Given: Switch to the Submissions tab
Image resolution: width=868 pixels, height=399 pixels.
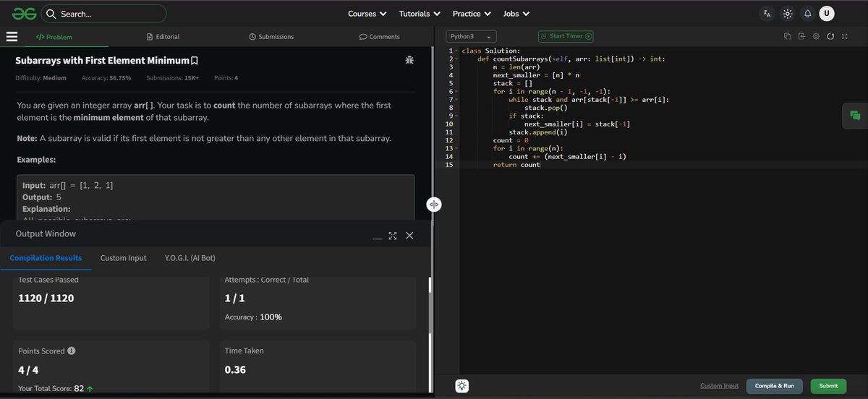Looking at the screenshot, I should coord(271,37).
